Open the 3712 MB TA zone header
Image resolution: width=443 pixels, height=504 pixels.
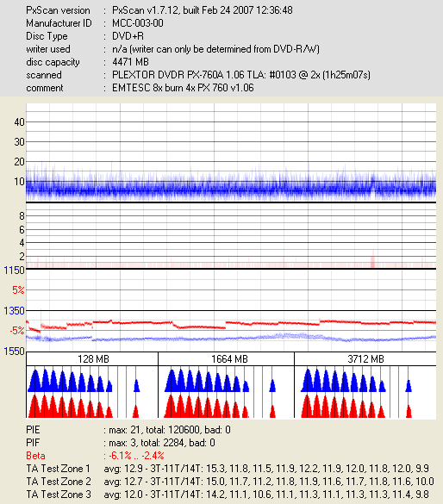pyautogui.click(x=365, y=358)
